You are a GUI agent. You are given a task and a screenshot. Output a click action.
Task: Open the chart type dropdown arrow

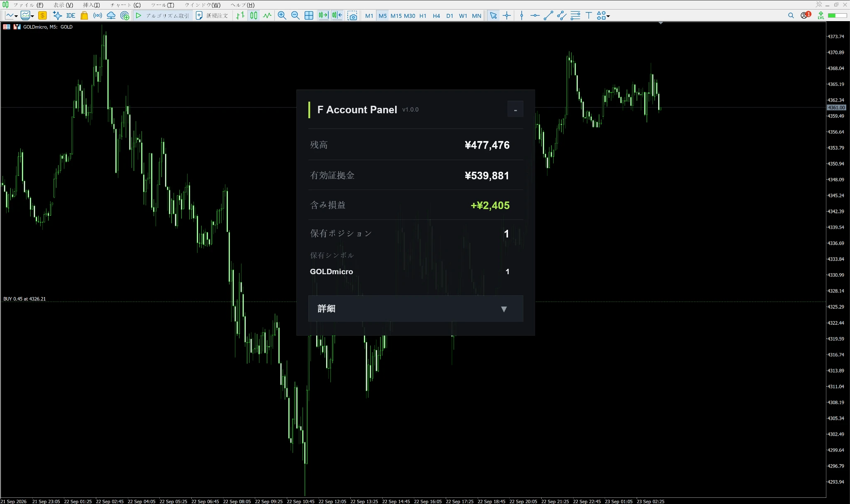[x=16, y=16]
